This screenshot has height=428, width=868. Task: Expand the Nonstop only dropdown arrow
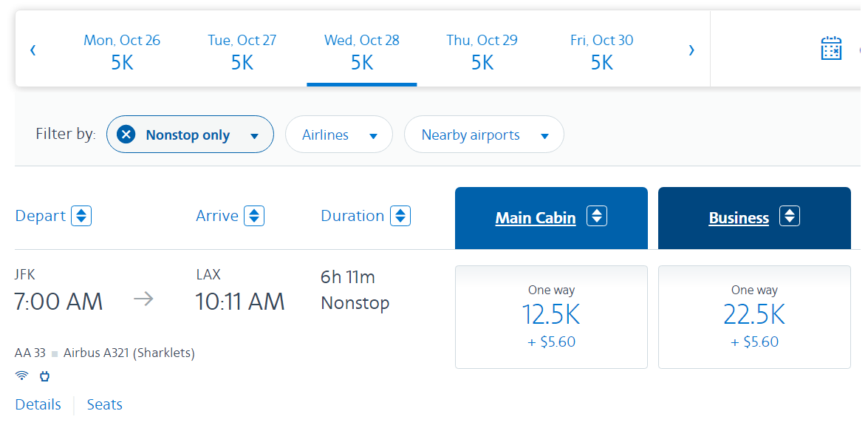point(254,136)
